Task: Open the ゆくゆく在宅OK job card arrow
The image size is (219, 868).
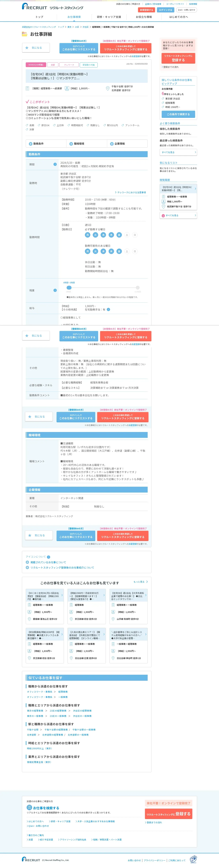Action: point(62,595)
